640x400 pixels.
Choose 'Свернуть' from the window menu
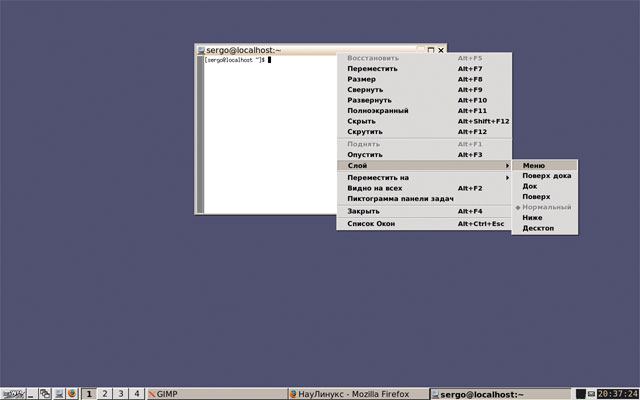(365, 89)
